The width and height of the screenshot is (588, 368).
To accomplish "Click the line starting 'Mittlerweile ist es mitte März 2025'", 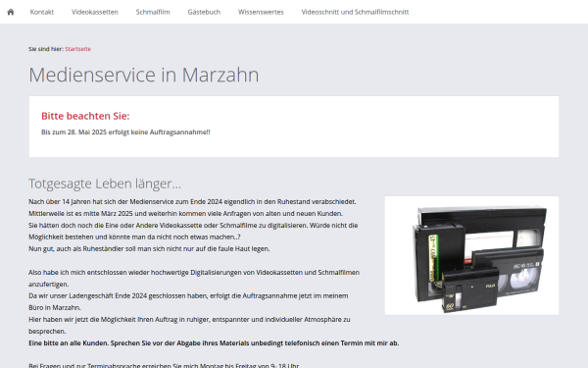I will 185,214.
